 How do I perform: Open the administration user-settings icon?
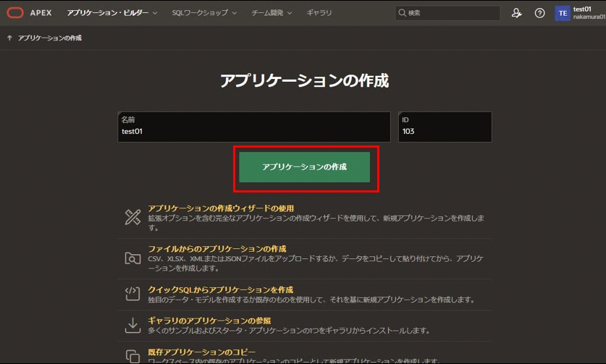point(516,13)
